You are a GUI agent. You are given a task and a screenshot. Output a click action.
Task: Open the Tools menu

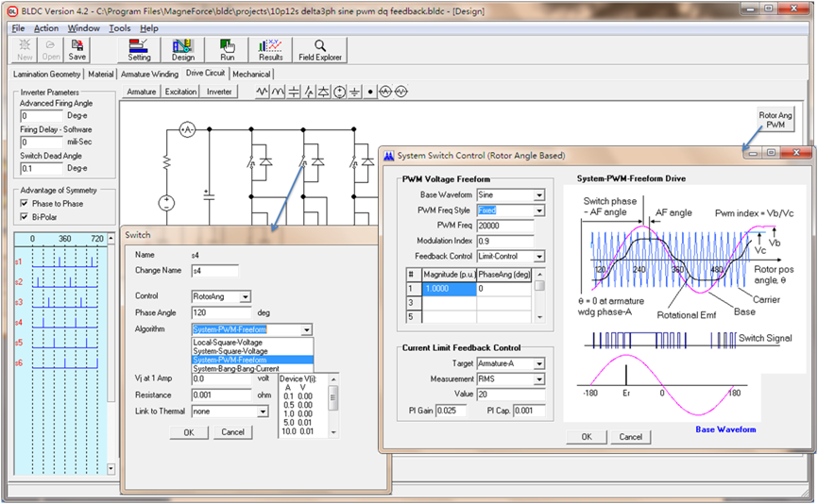click(119, 28)
